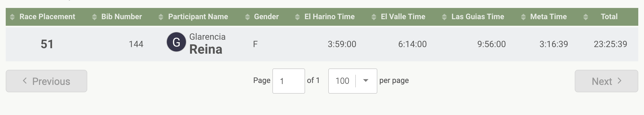Viewport: 644px width, 115px height.
Task: Sort by the Total column header
Action: pyautogui.click(x=609, y=17)
